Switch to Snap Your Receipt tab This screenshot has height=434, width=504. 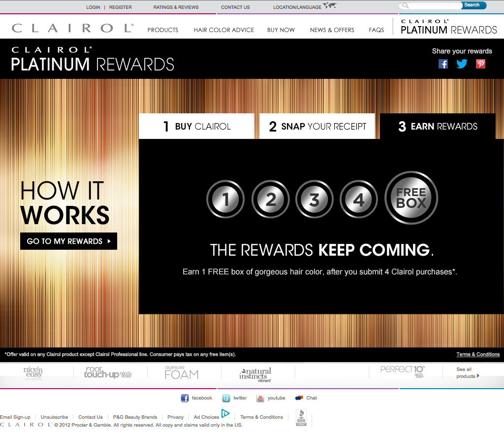317,126
